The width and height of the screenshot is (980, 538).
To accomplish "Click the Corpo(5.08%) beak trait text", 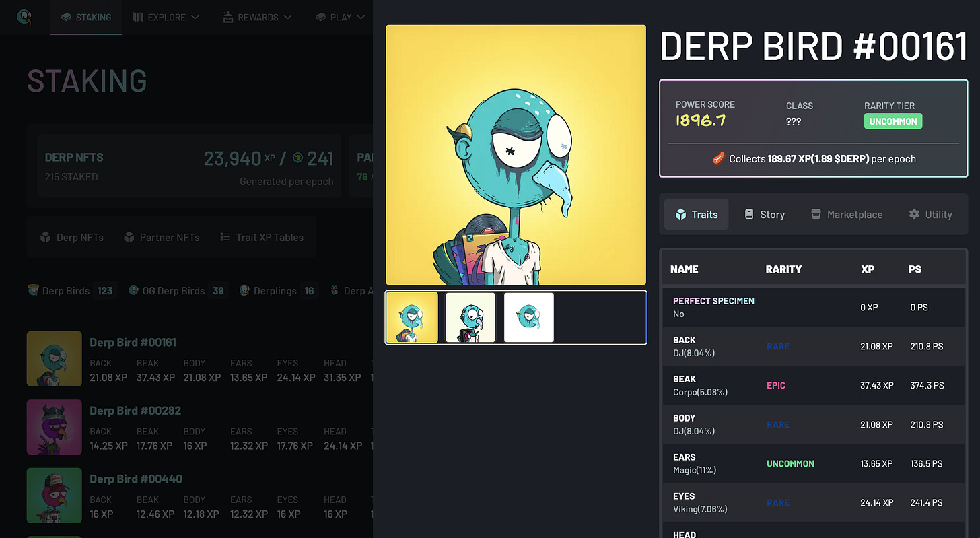I will click(x=700, y=392).
